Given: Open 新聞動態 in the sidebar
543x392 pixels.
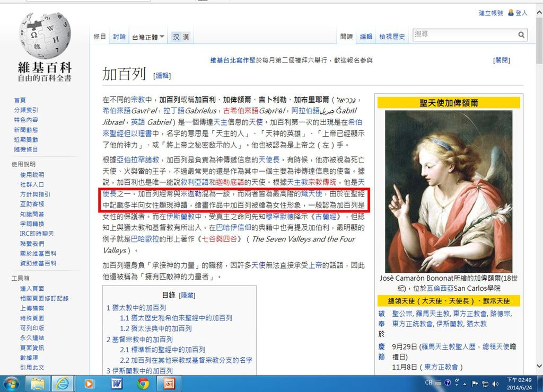Looking at the screenshot, I should pyautogui.click(x=26, y=130).
